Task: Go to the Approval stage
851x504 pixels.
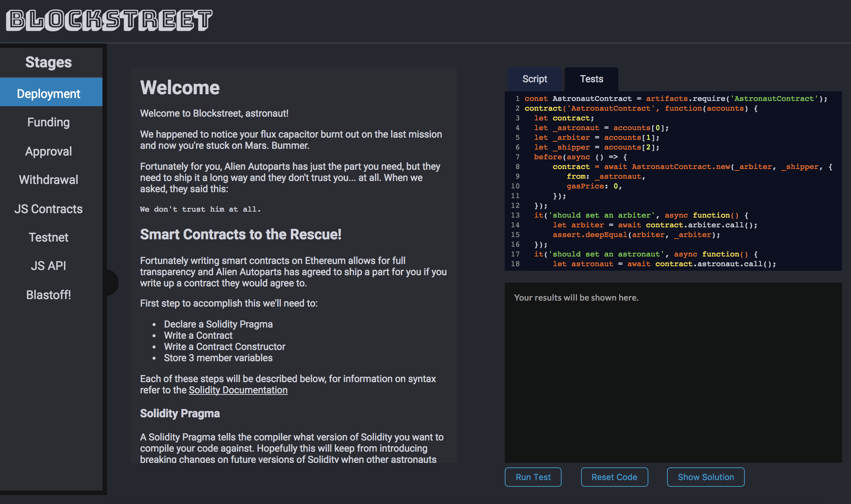Action: (x=49, y=151)
